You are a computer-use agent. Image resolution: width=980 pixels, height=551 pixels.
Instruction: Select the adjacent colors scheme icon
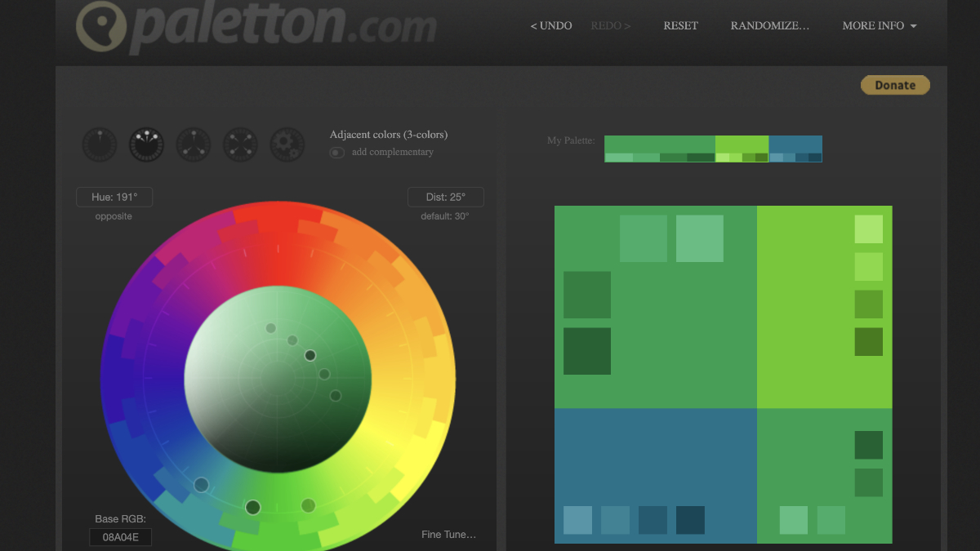146,144
